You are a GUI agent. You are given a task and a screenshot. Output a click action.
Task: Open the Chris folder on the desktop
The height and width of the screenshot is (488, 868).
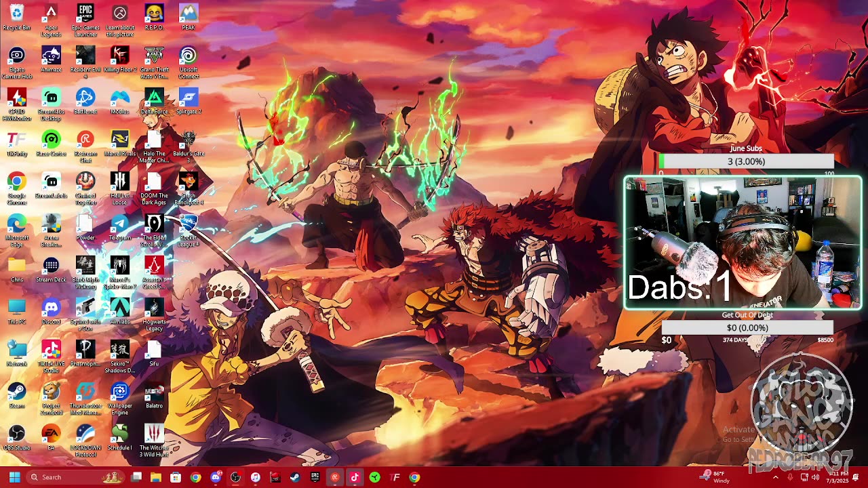[16, 269]
